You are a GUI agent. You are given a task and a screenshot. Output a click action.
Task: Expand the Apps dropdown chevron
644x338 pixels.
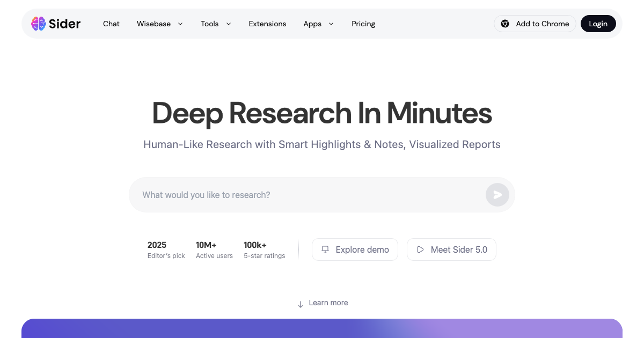coord(331,24)
